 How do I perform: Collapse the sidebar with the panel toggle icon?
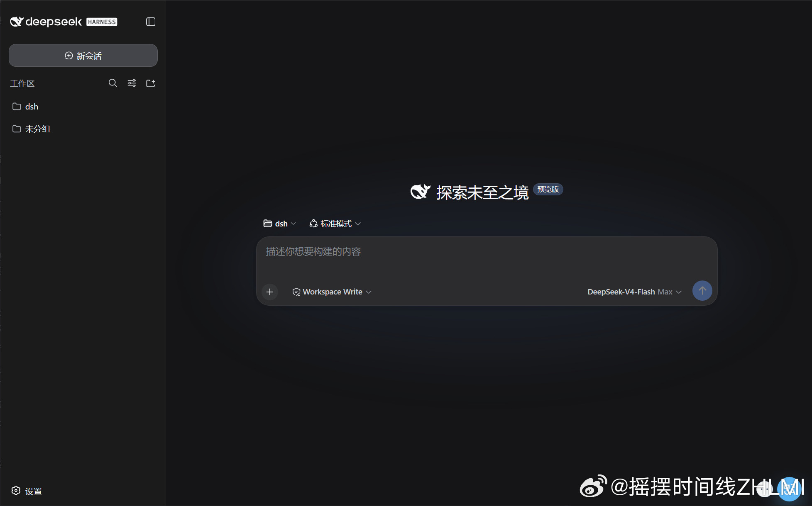pos(151,22)
